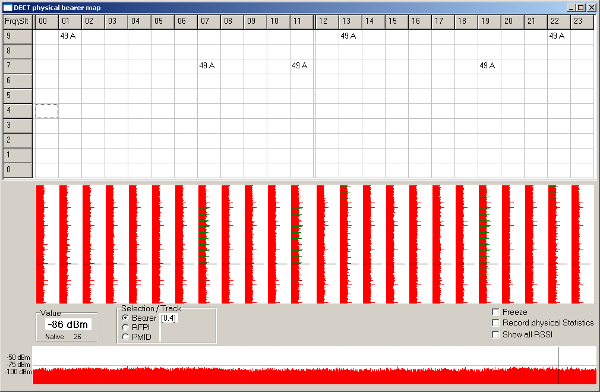Image resolution: width=600 pixels, height=392 pixels.
Task: Click the 49 A cell in slot 13 row 9
Action: [350, 36]
